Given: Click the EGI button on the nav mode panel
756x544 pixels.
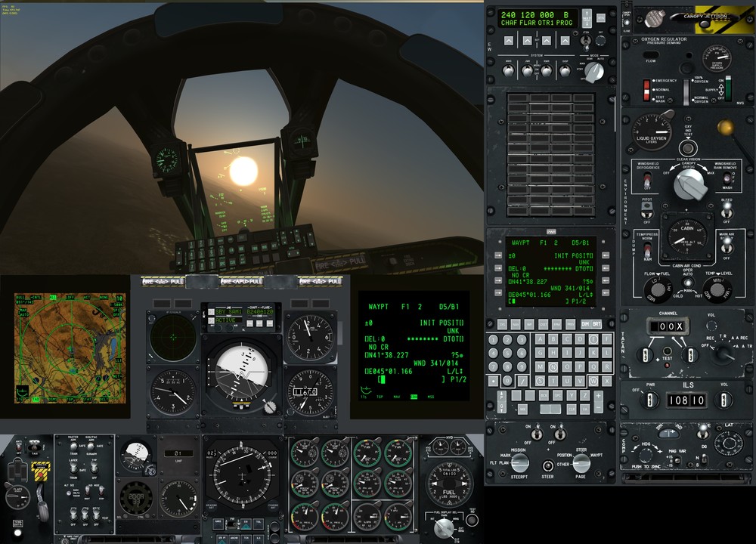Looking at the screenshot, I should [246, 524].
